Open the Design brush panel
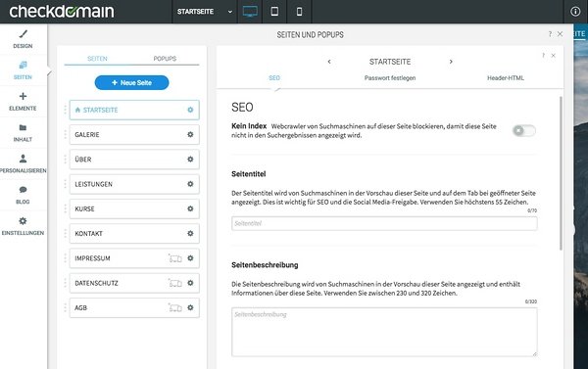Viewport: 588px width, 369px height. click(23, 39)
